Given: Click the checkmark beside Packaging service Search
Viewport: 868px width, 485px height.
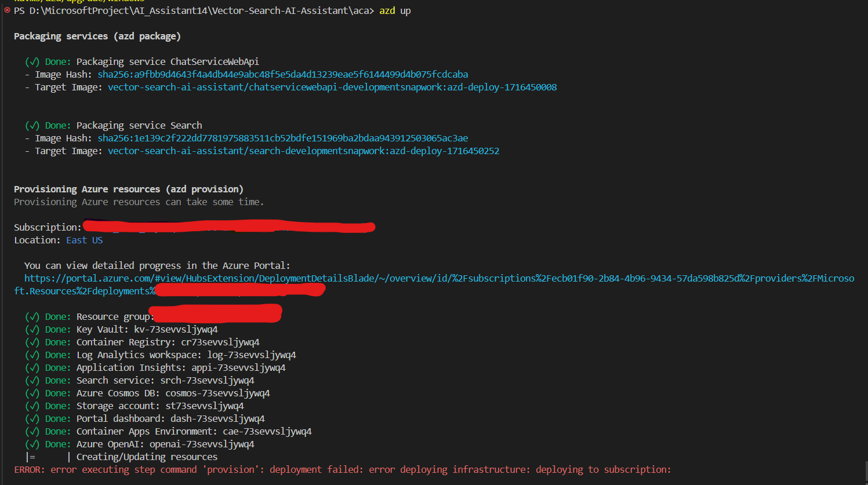Looking at the screenshot, I should click(x=32, y=125).
